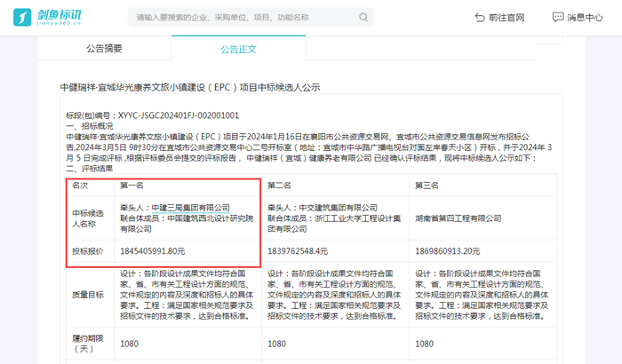Click second-place bid price 1839762548.4元
Screen dimensions: 622x364
click(297, 251)
